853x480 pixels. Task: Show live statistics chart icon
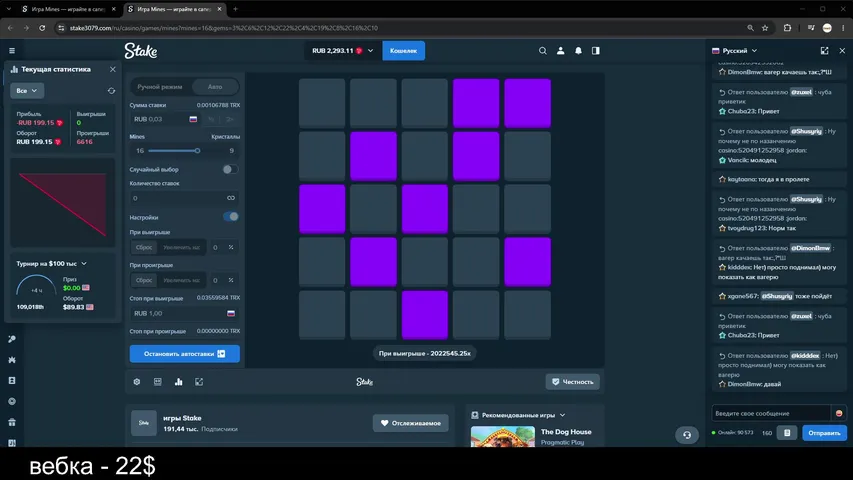pos(178,382)
